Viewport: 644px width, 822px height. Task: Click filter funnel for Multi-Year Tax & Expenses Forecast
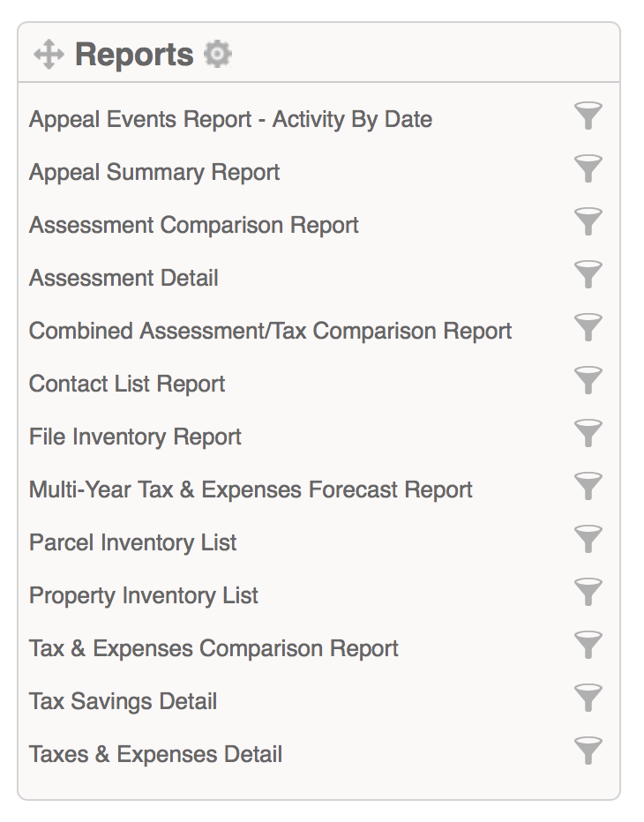[588, 487]
